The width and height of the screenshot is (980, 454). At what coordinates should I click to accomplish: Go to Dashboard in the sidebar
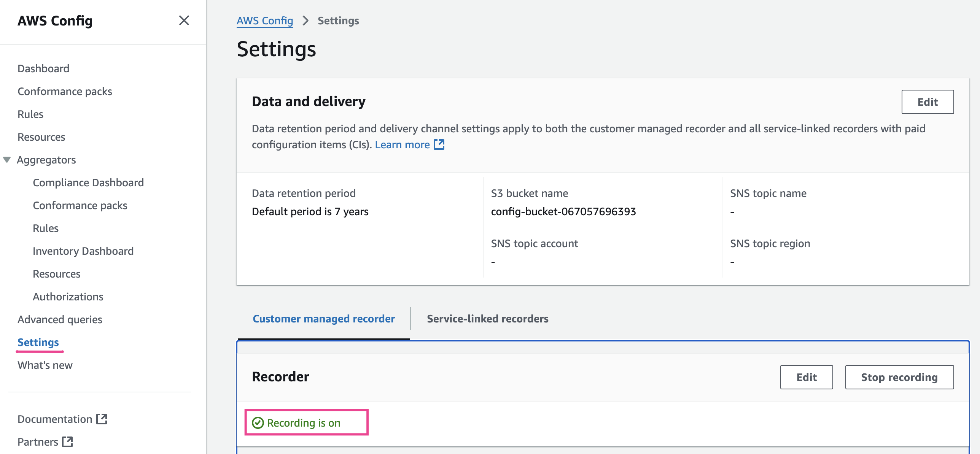pyautogui.click(x=43, y=68)
